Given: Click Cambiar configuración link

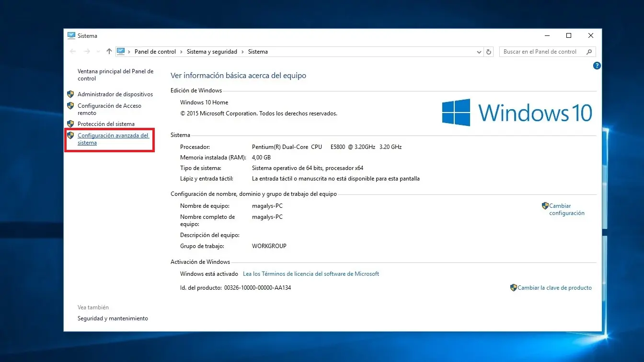Looking at the screenshot, I should pyautogui.click(x=567, y=209).
